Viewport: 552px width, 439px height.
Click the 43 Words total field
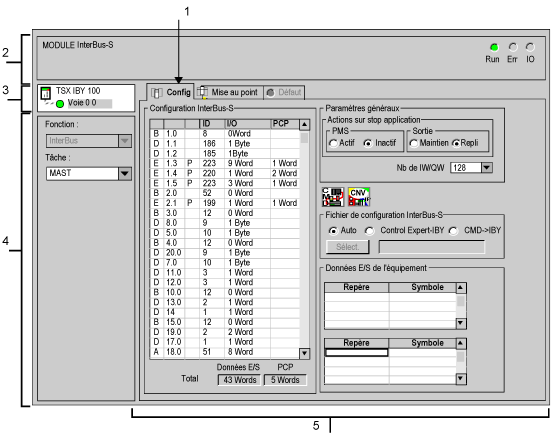click(x=239, y=380)
